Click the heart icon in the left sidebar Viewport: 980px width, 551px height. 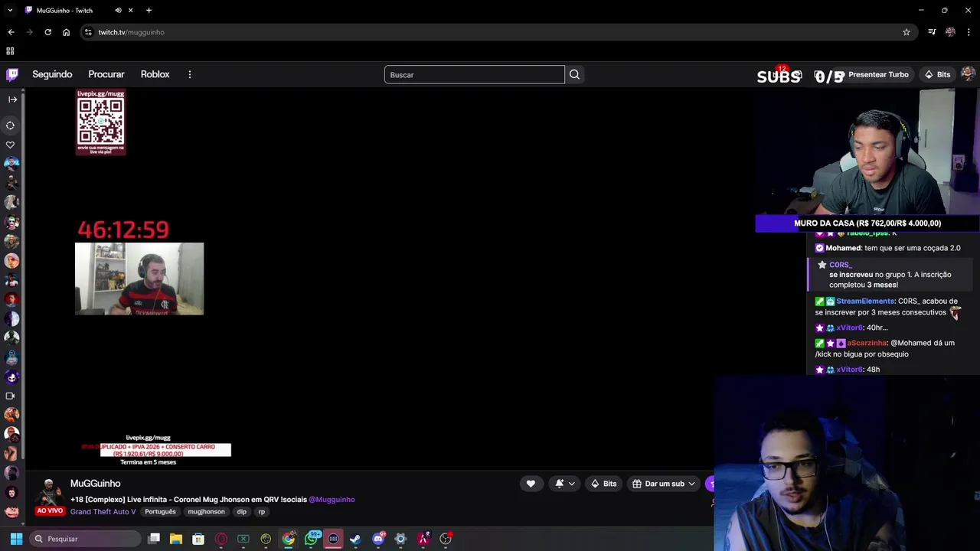11,145
